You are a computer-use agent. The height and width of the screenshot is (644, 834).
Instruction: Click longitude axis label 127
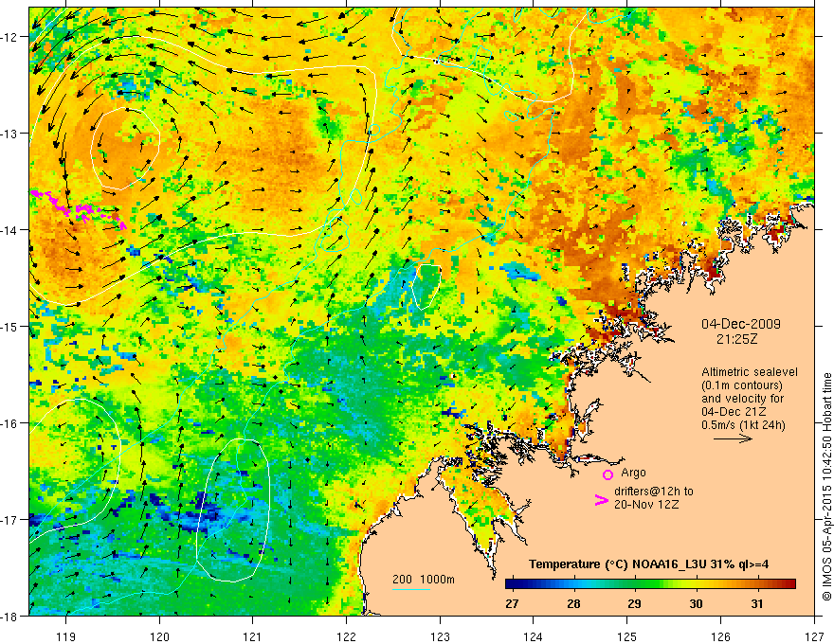coord(814,636)
